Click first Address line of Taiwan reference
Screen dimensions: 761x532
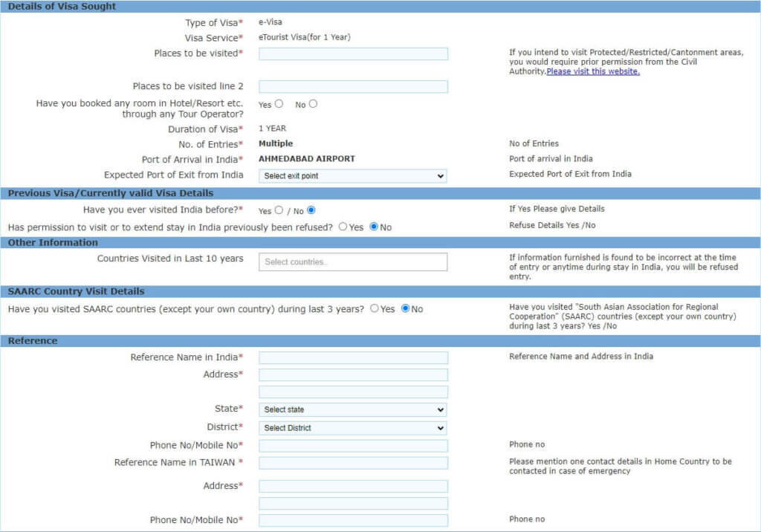353,486
